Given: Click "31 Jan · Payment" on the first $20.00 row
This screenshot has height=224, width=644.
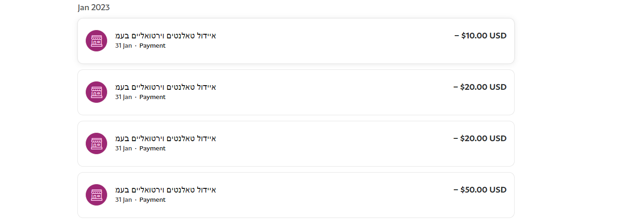Looking at the screenshot, I should [140, 97].
